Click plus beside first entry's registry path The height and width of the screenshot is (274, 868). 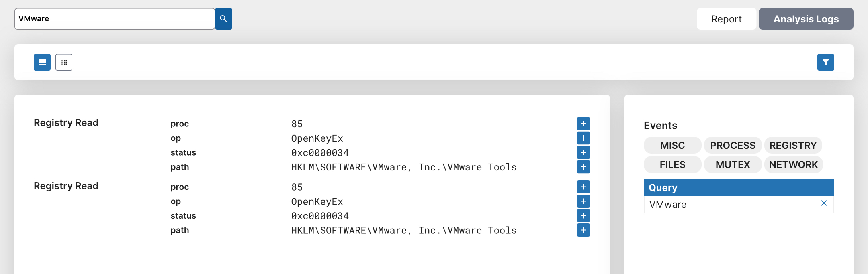tap(583, 167)
